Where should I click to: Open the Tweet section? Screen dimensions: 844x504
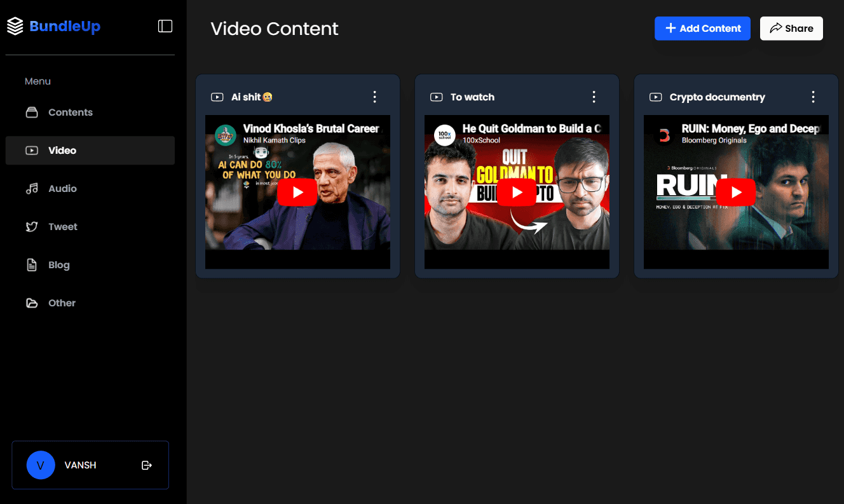pyautogui.click(x=90, y=227)
